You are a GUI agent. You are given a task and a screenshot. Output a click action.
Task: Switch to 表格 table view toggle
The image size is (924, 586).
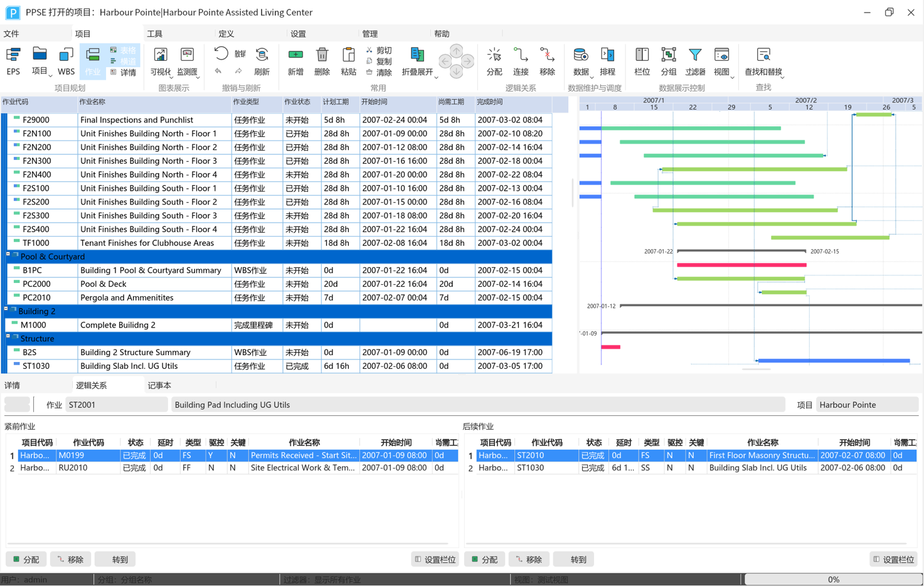pos(123,50)
